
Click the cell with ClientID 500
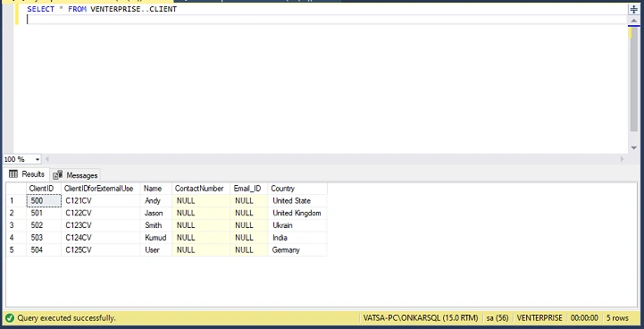(44, 200)
